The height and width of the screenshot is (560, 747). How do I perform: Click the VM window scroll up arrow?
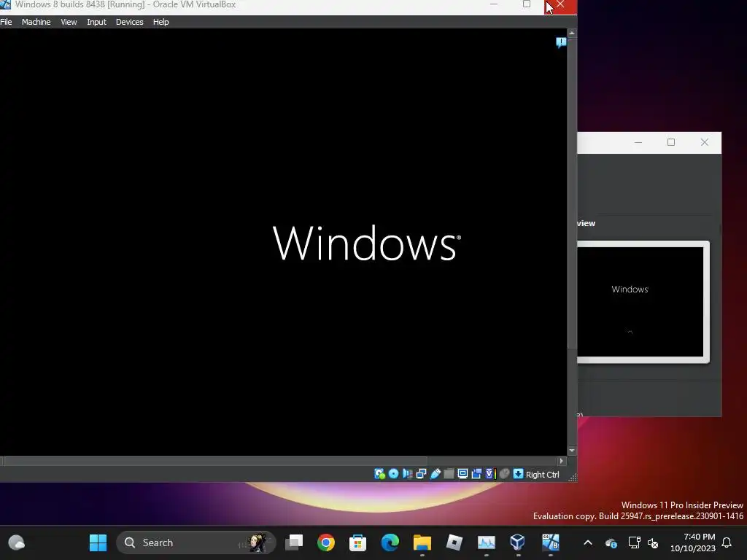[572, 34]
